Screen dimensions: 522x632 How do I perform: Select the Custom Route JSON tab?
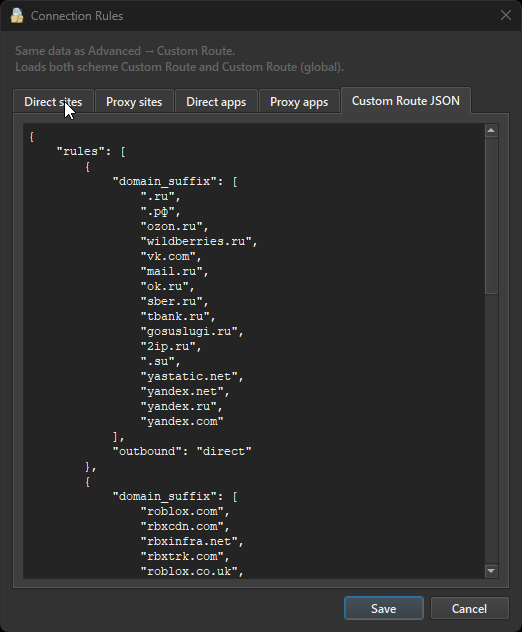pos(406,100)
